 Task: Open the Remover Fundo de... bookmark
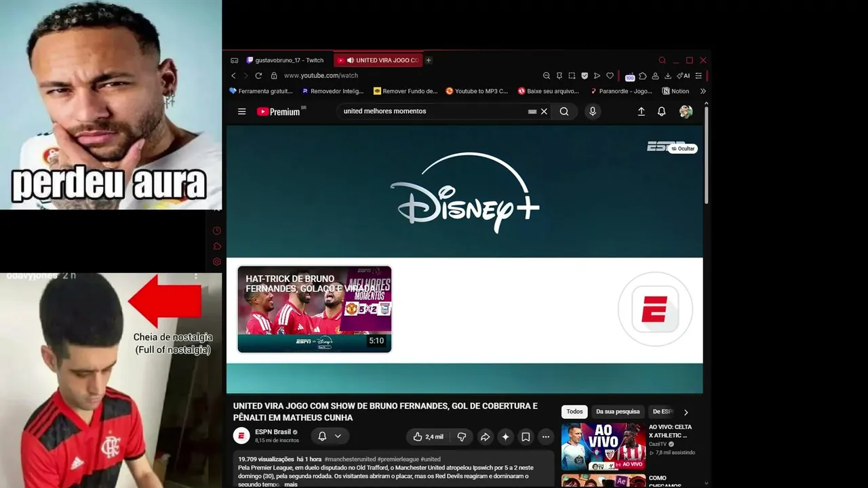(x=406, y=91)
